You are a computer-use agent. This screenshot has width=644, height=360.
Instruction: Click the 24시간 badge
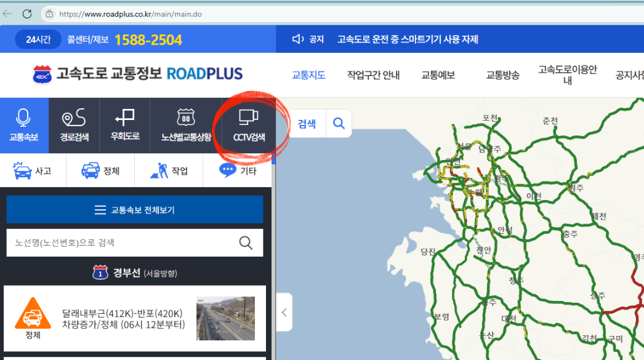pyautogui.click(x=38, y=39)
